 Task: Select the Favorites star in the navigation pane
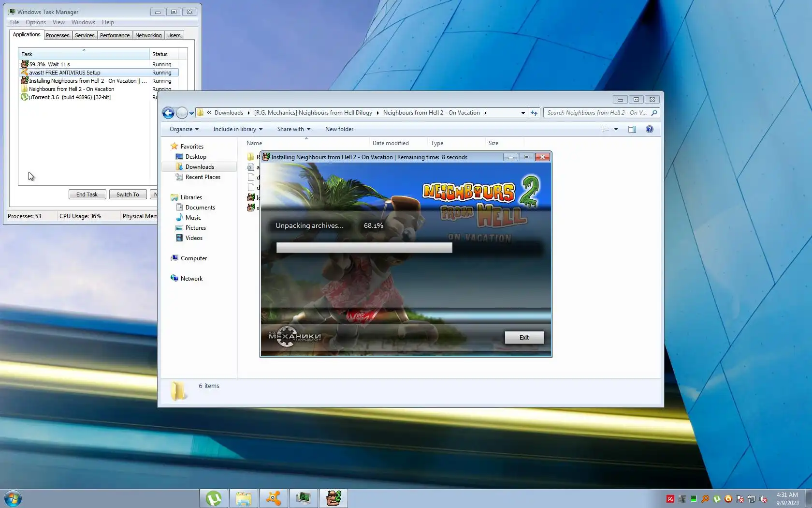coord(174,146)
